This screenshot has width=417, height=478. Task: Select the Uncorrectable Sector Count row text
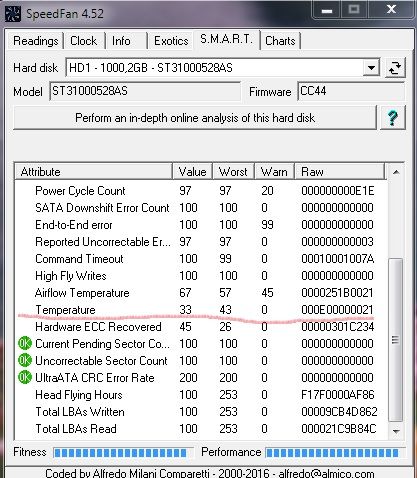click(101, 361)
